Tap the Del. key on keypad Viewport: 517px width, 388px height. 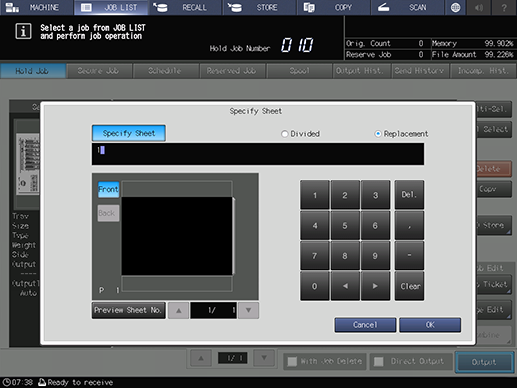click(409, 195)
